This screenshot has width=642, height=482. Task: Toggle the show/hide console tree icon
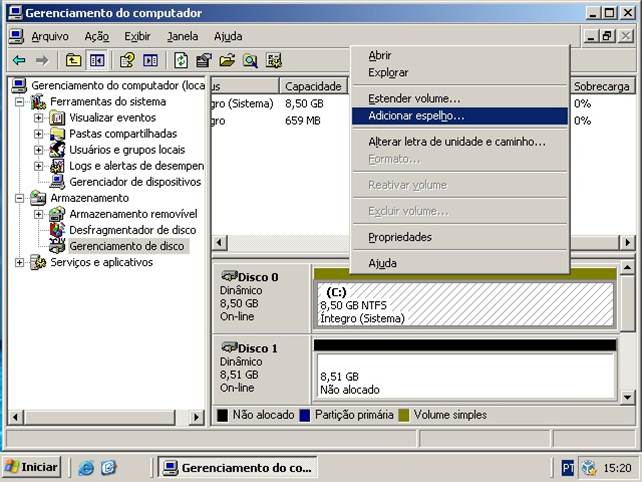(97, 61)
